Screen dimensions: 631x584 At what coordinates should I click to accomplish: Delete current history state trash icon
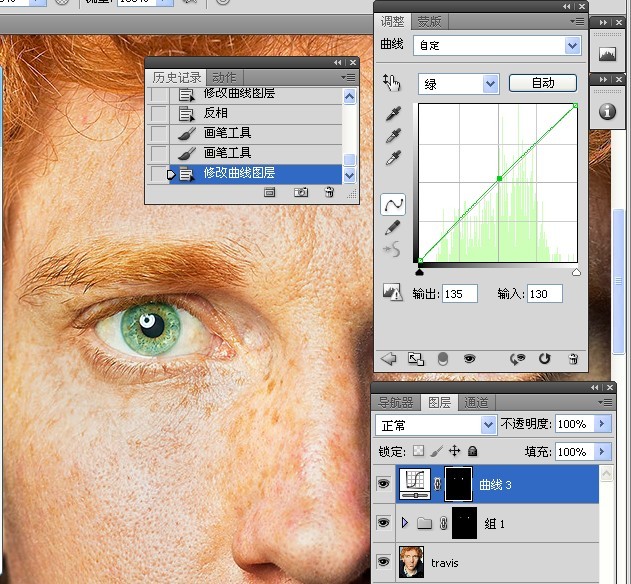tap(329, 192)
